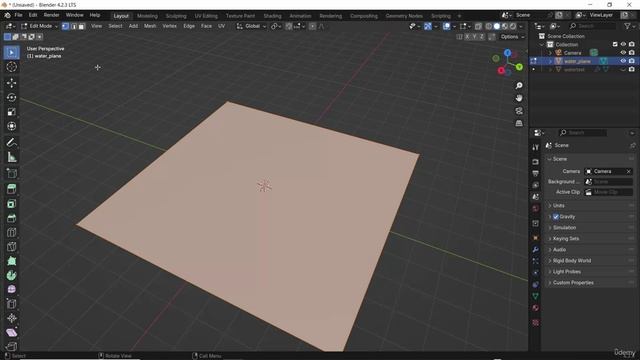The image size is (640, 360).
Task: Activate the Spin tool
Action: coord(11,275)
